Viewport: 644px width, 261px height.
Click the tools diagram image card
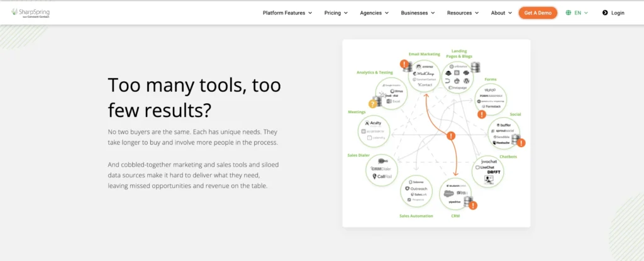tap(436, 133)
